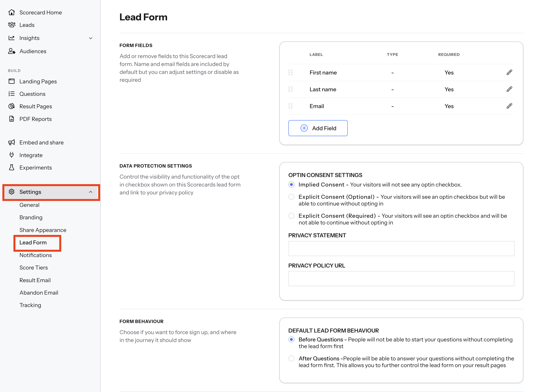
Task: Click the Leads people icon
Action: tap(11, 25)
